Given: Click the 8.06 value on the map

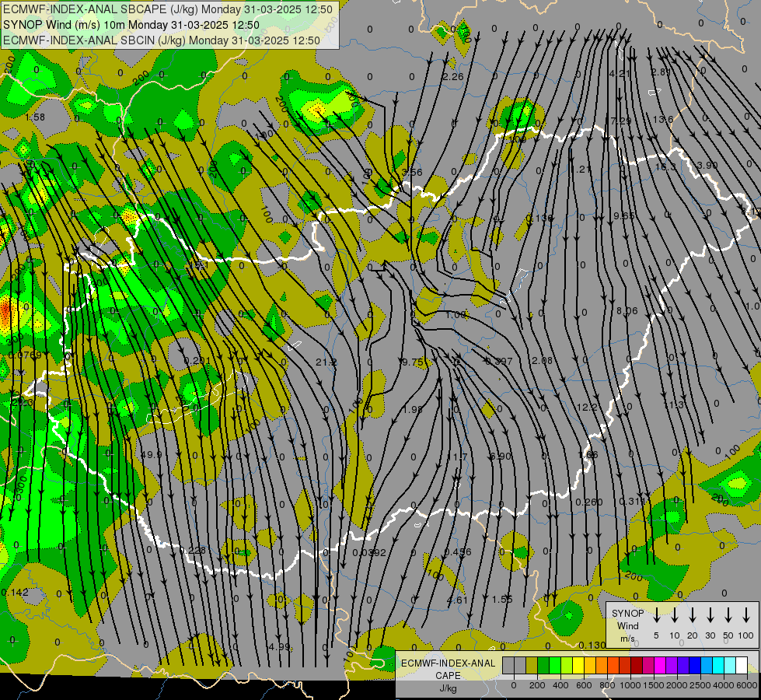Looking at the screenshot, I should [x=627, y=310].
